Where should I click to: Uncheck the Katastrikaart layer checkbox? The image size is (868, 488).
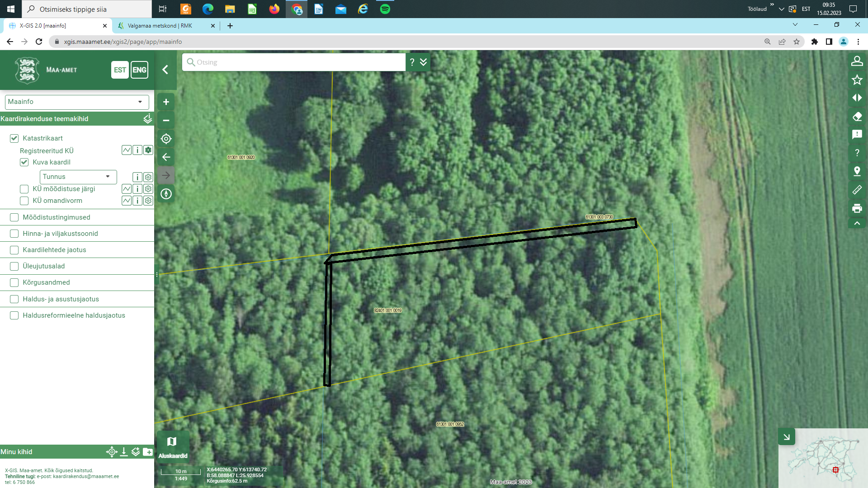[14, 138]
